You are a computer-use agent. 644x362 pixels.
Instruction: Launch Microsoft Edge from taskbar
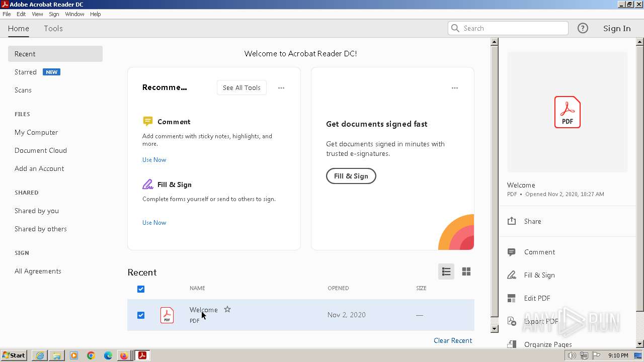[108, 355]
